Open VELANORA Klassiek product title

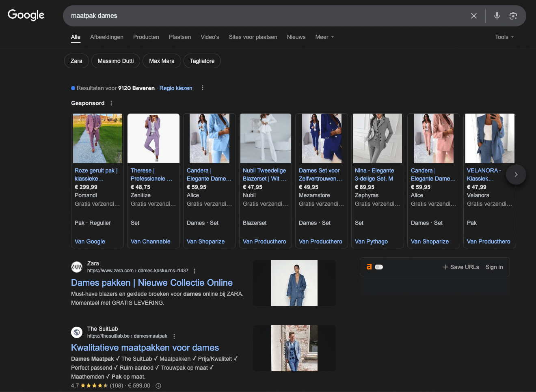click(484, 174)
